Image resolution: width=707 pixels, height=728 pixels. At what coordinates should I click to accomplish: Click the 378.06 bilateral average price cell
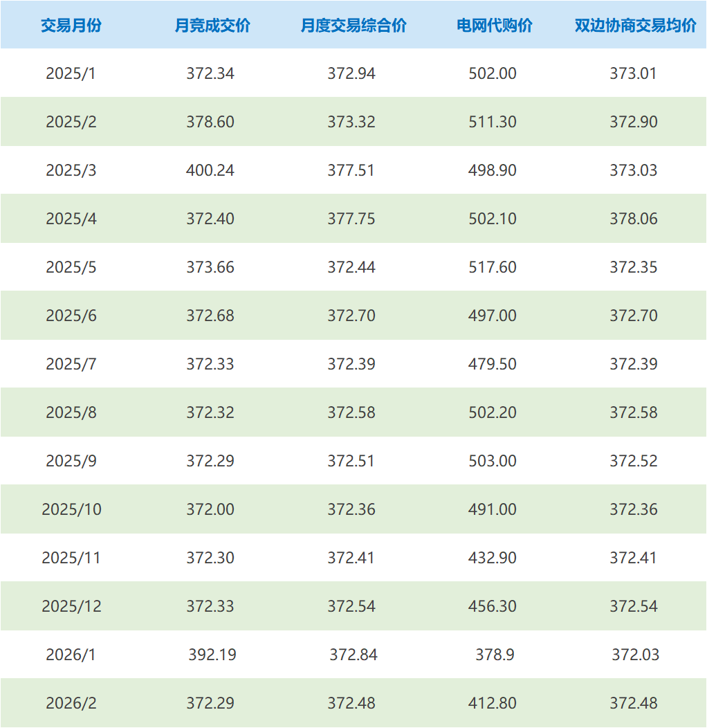coord(634,219)
